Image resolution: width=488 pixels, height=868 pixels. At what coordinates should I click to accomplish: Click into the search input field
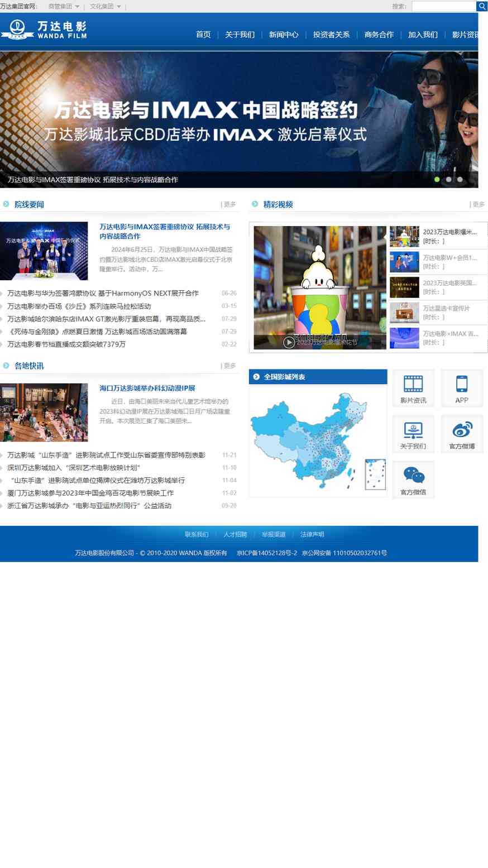click(x=444, y=6)
